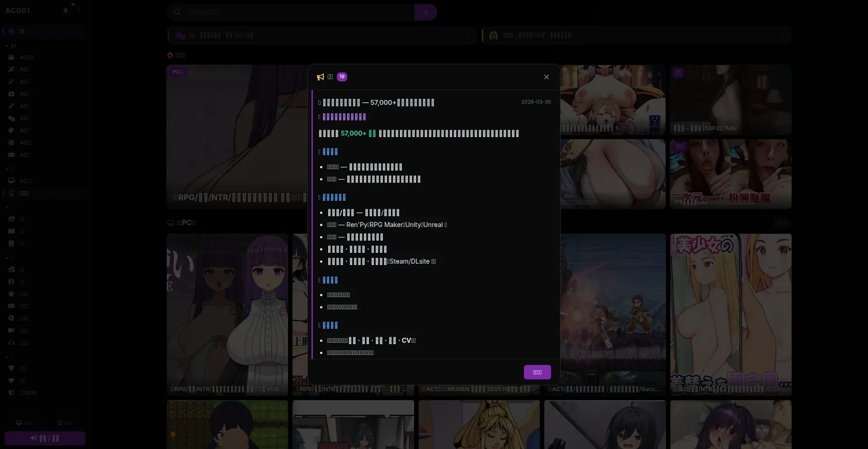
Task: Open the gamepad item below the star item
Action: coord(45,306)
